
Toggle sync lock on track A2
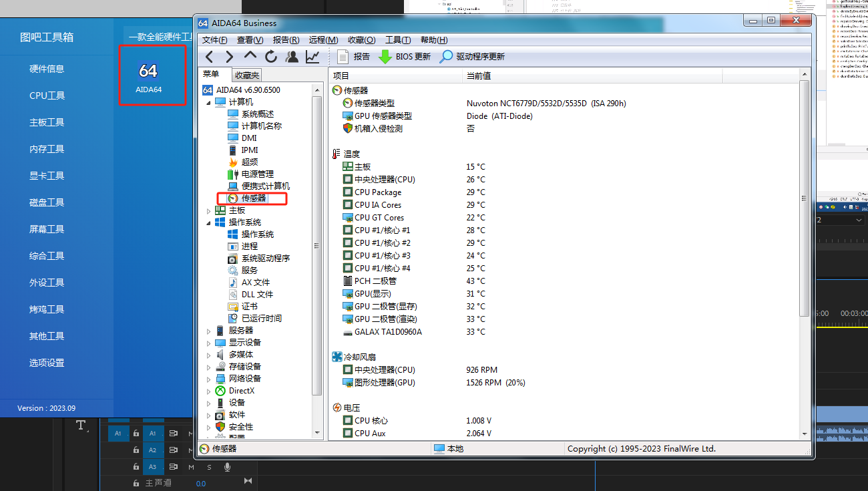[173, 450]
